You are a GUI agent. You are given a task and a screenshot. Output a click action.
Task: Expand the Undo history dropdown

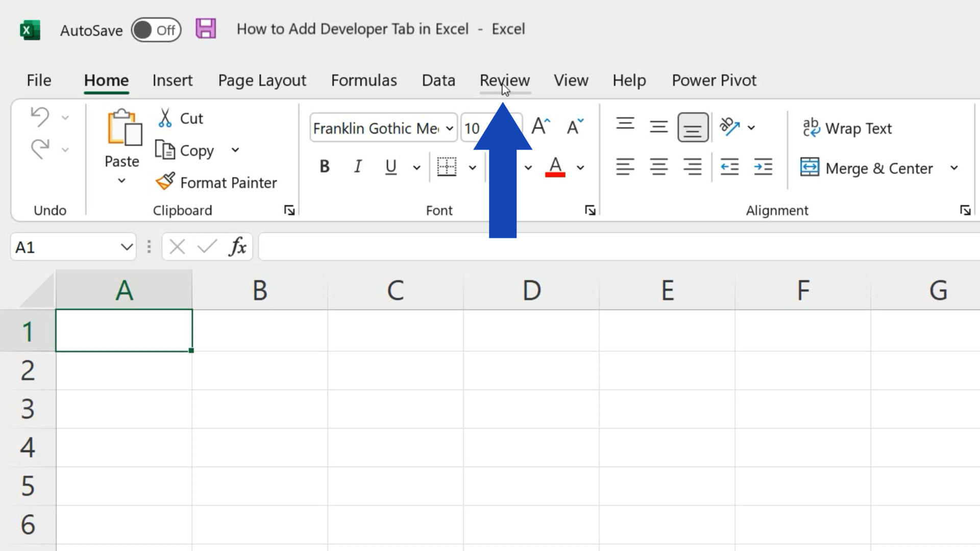coord(65,118)
